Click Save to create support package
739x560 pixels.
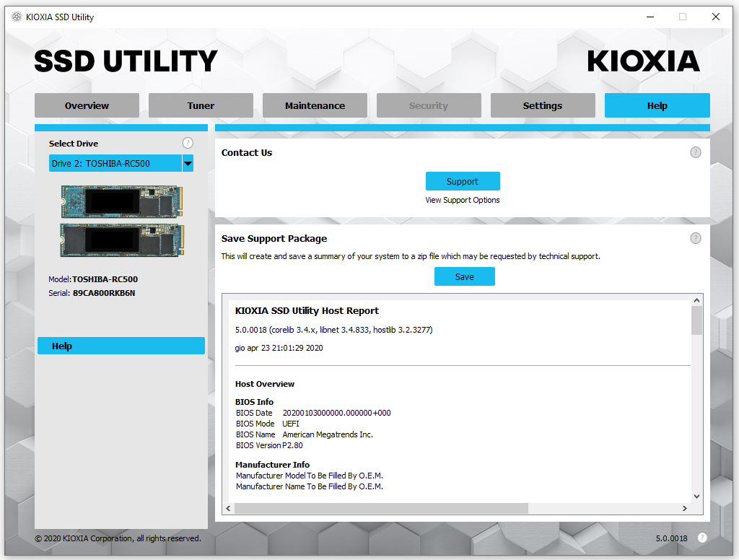[465, 276]
